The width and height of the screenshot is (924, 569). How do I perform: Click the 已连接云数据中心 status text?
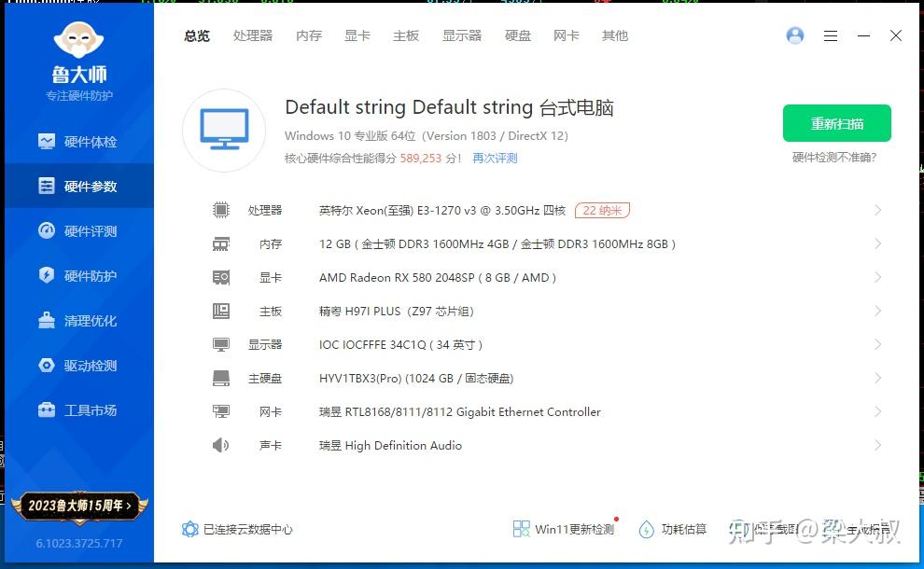coord(248,529)
